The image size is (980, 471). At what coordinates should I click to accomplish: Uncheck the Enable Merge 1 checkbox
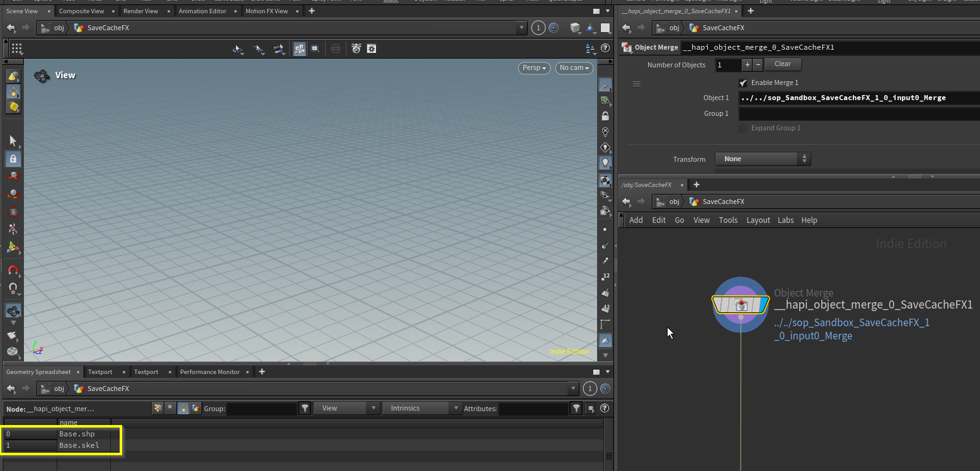[743, 83]
